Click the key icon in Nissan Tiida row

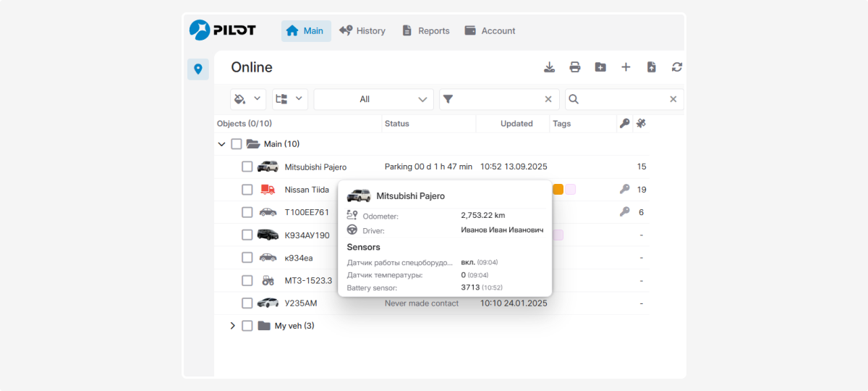pos(624,190)
